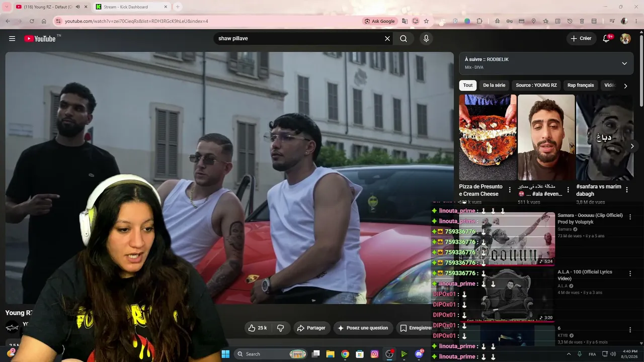Open File Explorer from the taskbar
Image resolution: width=644 pixels, height=362 pixels.
pyautogui.click(x=331, y=354)
